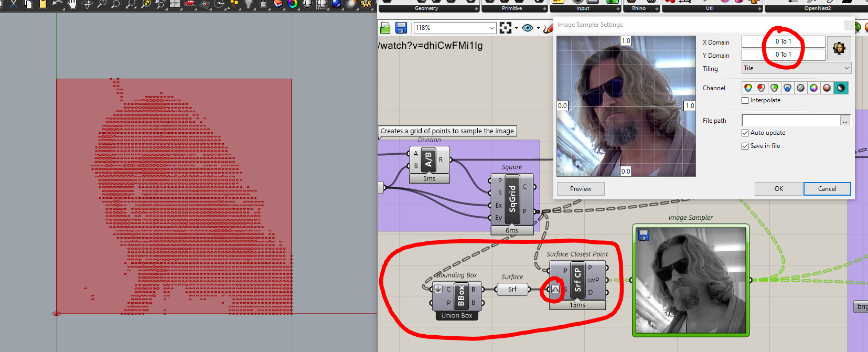Viewport: 868px width, 352px height.
Task: Expand the Geometry panel ribbon arrow
Action: pyautogui.click(x=477, y=9)
